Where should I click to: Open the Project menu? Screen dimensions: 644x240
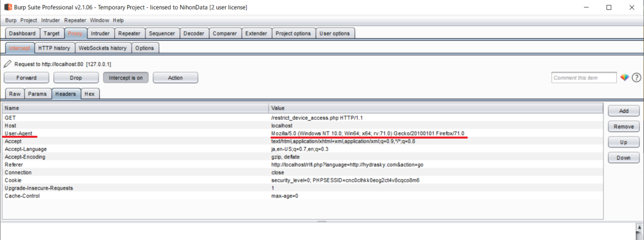pyautogui.click(x=29, y=20)
